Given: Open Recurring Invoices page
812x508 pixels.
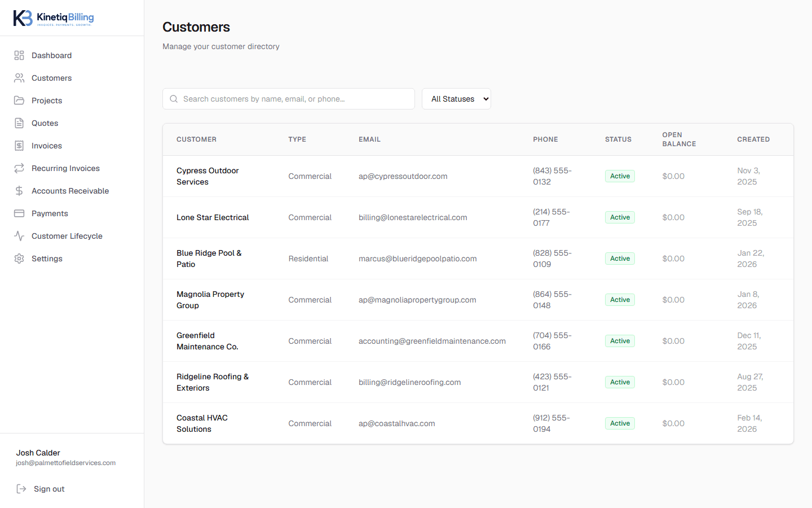Looking at the screenshot, I should point(72,168).
